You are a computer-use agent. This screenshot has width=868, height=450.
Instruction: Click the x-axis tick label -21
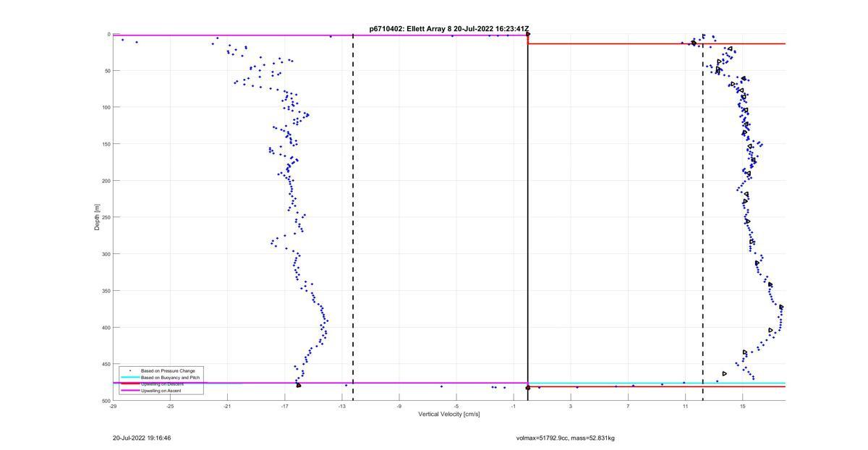click(x=227, y=407)
